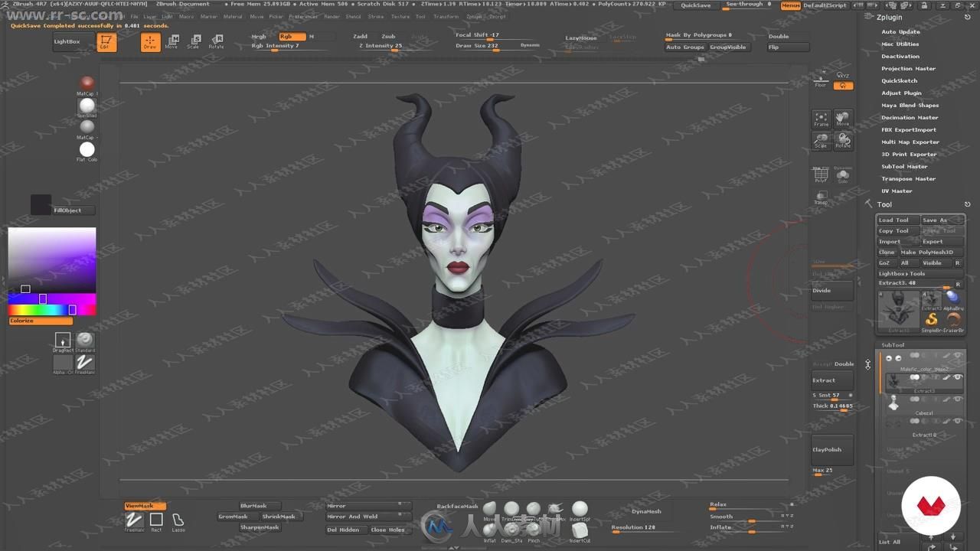Click the Extract button
Image resolution: width=980 pixels, height=551 pixels.
[x=833, y=380]
